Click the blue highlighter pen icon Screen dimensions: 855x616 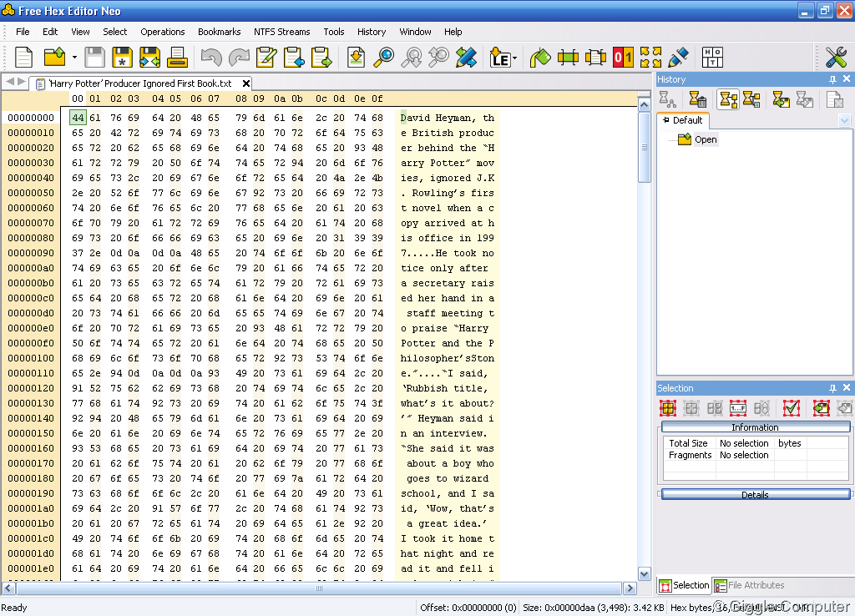678,57
